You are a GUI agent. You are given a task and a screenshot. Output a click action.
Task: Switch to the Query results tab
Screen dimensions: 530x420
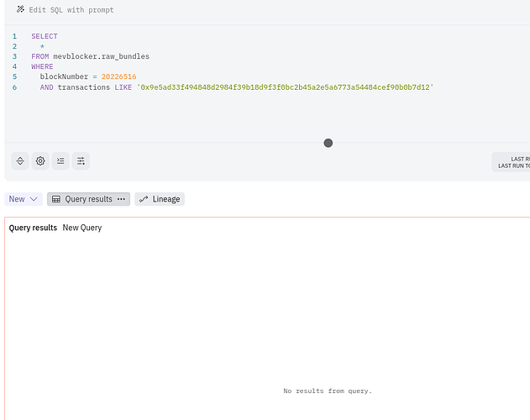87,199
